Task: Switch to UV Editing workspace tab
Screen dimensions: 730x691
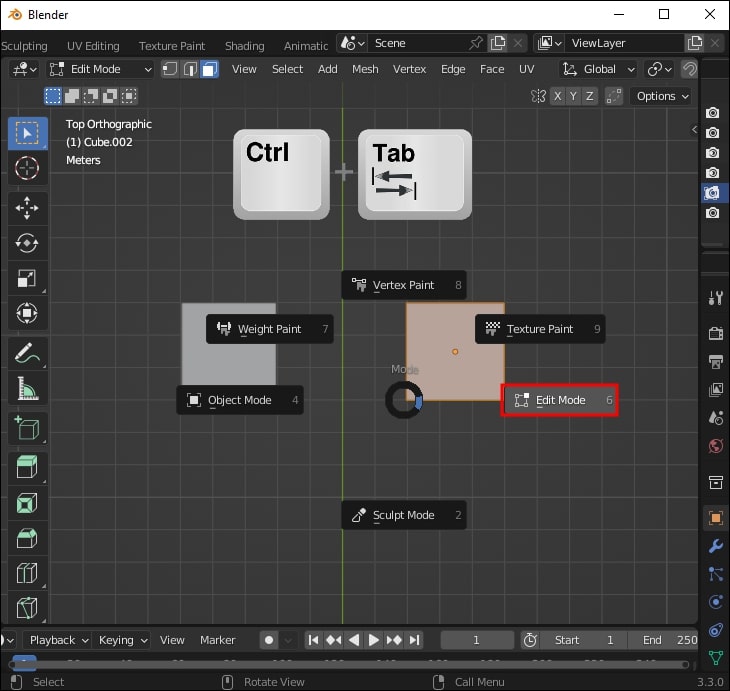Action: [93, 46]
